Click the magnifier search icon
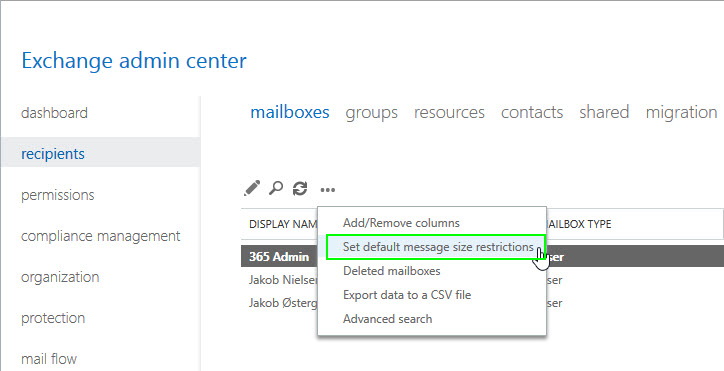 click(x=276, y=188)
